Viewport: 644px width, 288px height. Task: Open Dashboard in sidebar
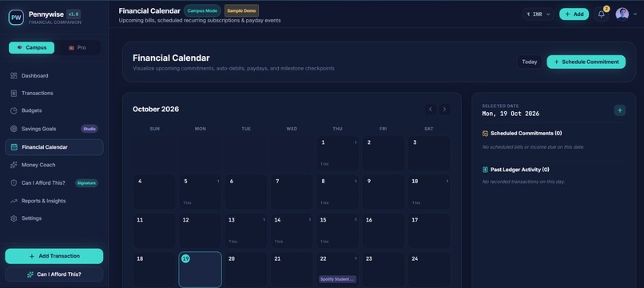pos(54,76)
